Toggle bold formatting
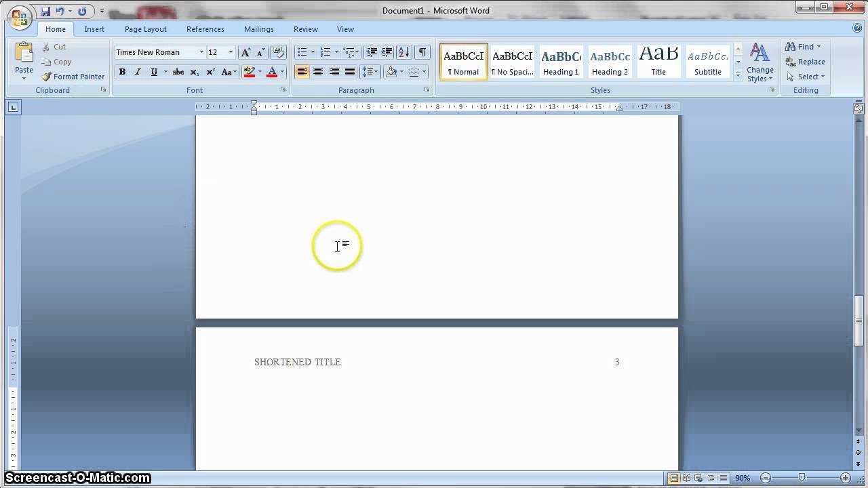The height and width of the screenshot is (488, 868). 122,72
